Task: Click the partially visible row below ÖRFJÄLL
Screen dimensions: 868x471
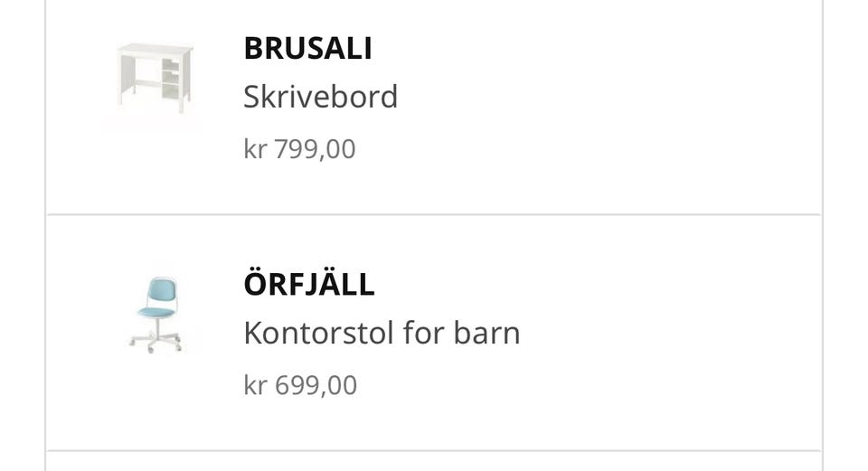Action: point(434,462)
